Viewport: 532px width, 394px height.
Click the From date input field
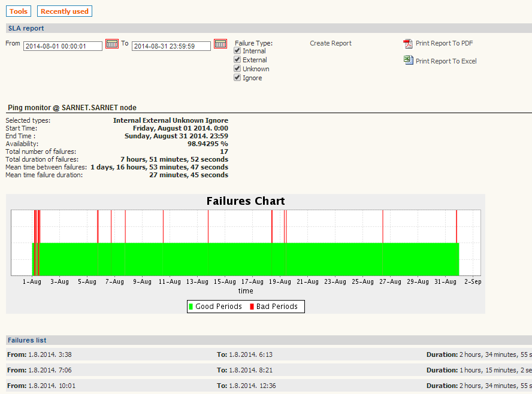tap(63, 46)
